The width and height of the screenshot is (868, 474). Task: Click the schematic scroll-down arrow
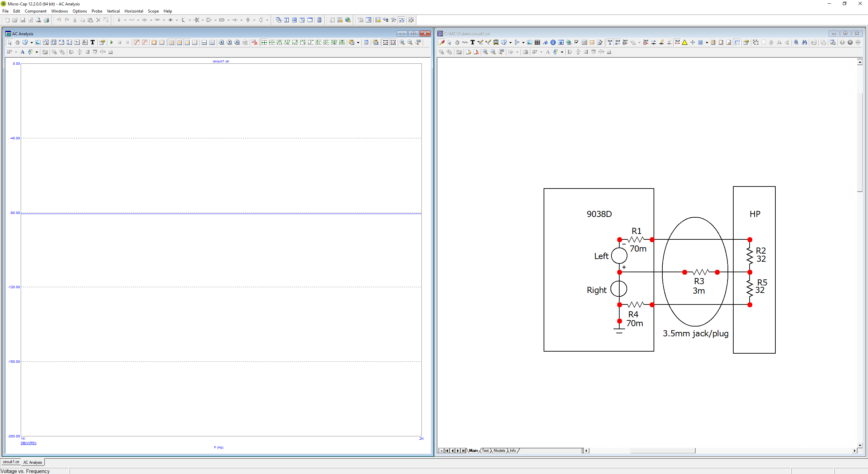[x=860, y=445]
